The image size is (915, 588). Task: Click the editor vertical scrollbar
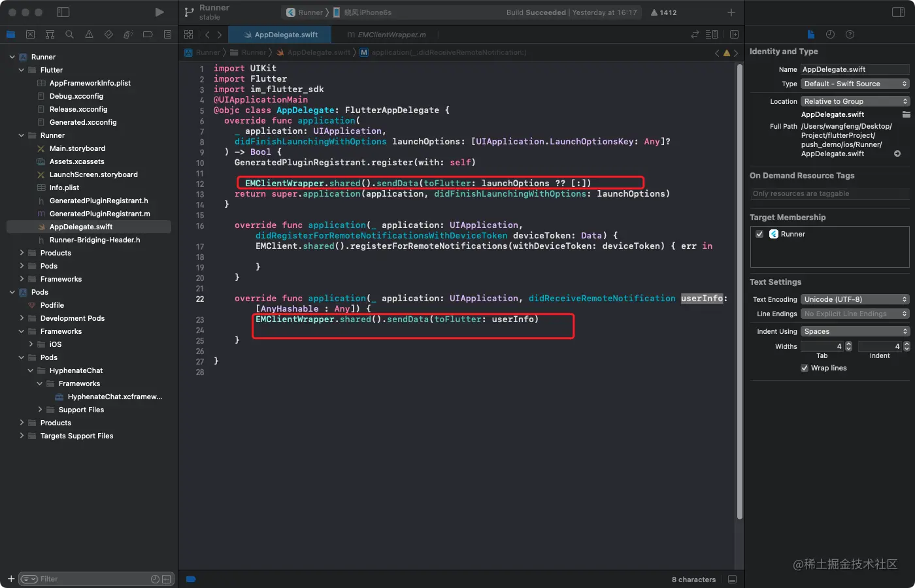[x=740, y=291]
